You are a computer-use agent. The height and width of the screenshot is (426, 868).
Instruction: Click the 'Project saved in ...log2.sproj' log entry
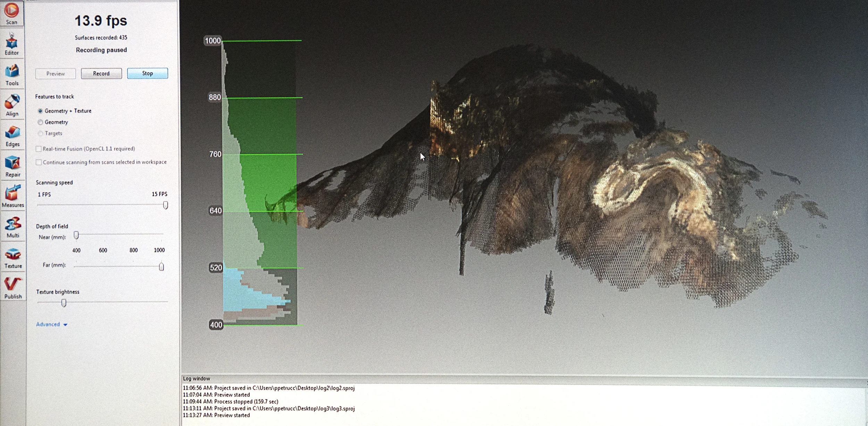tap(269, 388)
